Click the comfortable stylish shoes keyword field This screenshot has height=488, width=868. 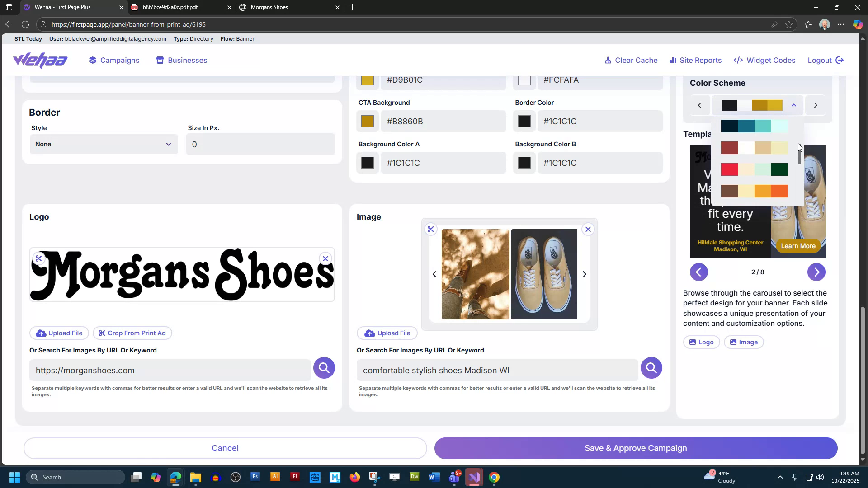coord(496,370)
